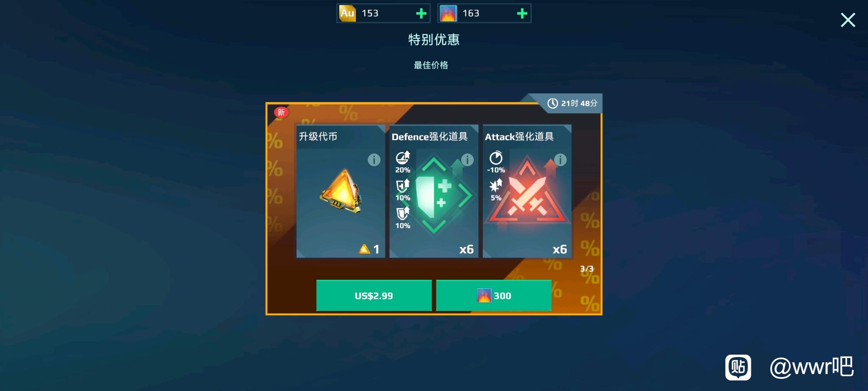
Task: Tap the 21时48分 offer timer
Action: tap(572, 103)
